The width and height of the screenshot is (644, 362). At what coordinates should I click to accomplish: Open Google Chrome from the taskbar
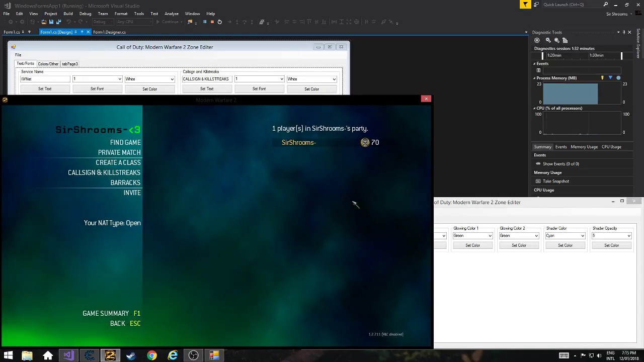point(151,355)
